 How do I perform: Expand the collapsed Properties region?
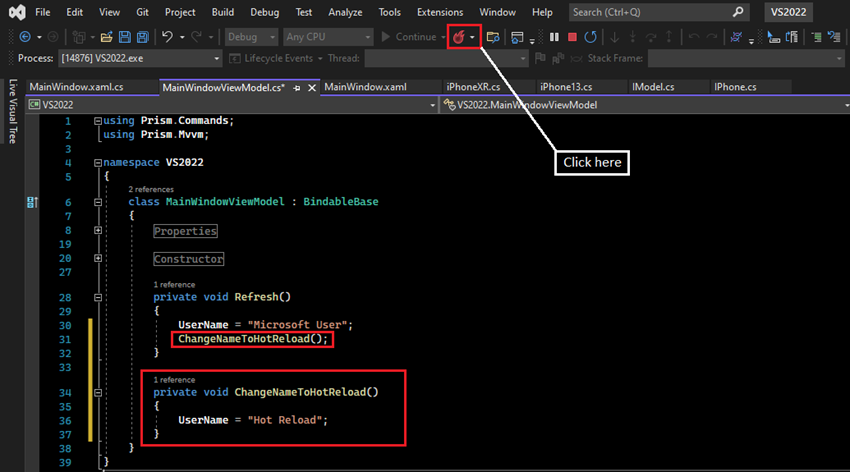(98, 230)
